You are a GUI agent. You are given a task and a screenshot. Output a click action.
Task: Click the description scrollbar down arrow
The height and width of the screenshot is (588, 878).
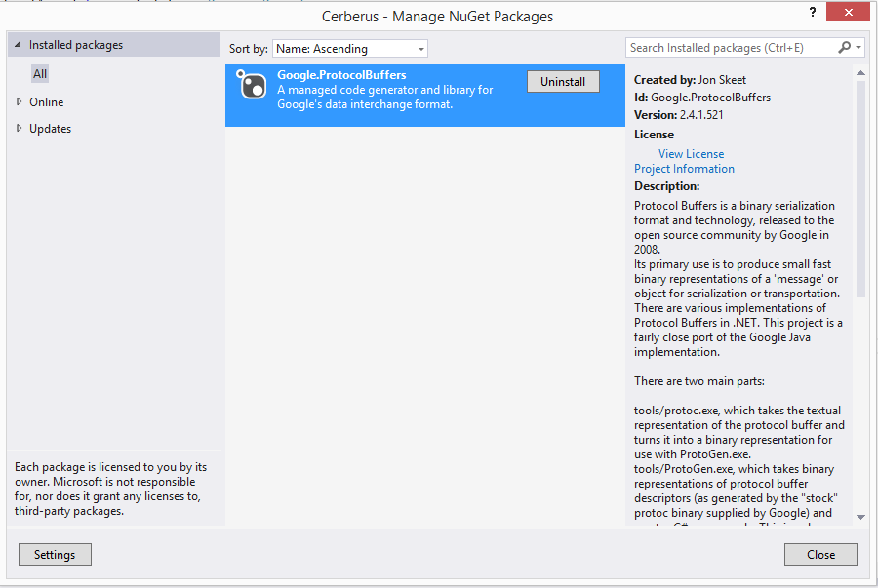pos(860,517)
